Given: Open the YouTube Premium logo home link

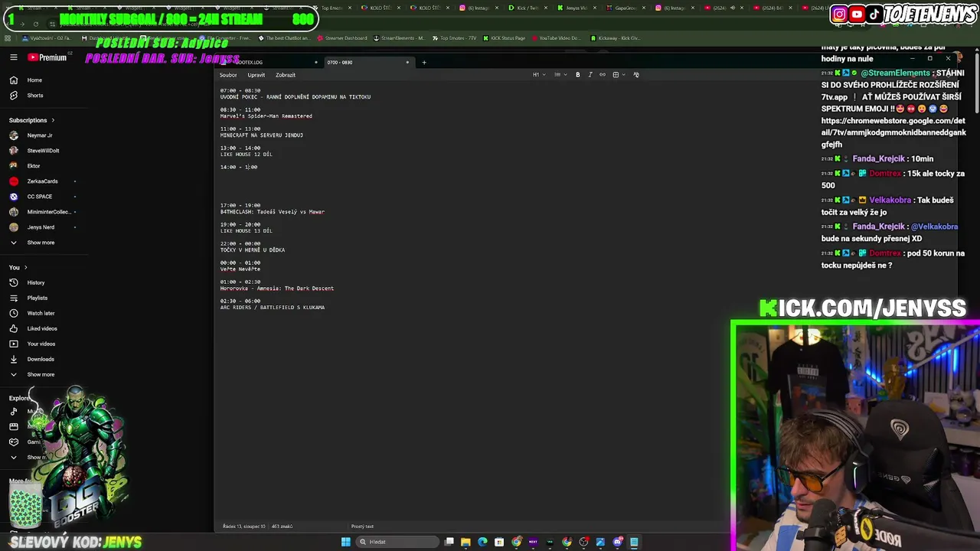Looking at the screenshot, I should tap(47, 57).
